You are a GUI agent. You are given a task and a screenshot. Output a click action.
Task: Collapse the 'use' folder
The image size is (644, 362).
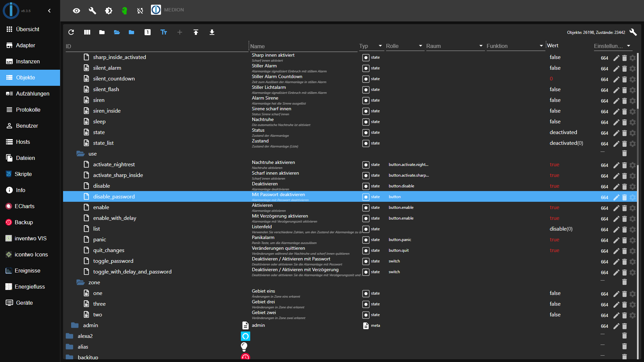[80, 154]
